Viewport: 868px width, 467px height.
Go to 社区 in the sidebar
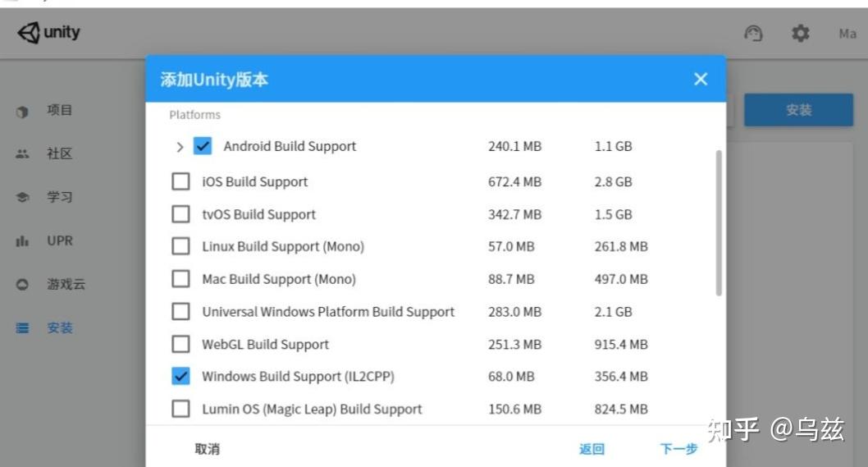pos(59,154)
